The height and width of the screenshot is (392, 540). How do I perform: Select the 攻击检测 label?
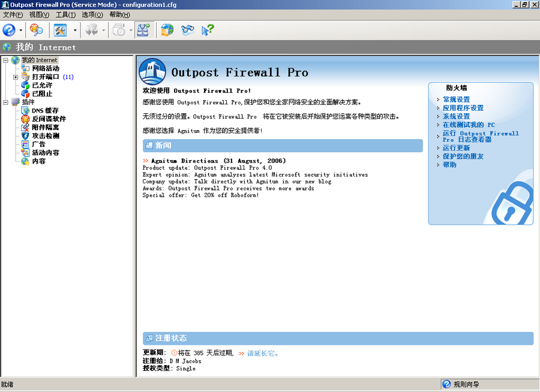pos(46,135)
